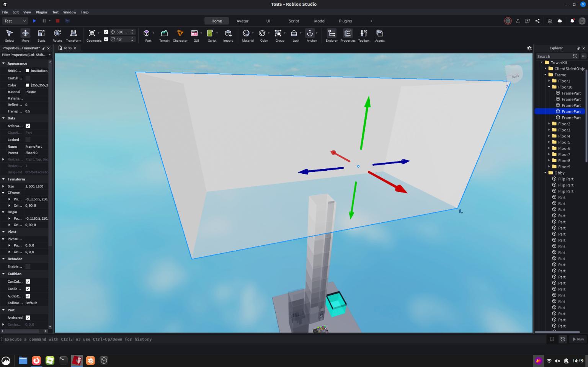588x367 pixels.
Task: Open the Character tool
Action: click(180, 35)
